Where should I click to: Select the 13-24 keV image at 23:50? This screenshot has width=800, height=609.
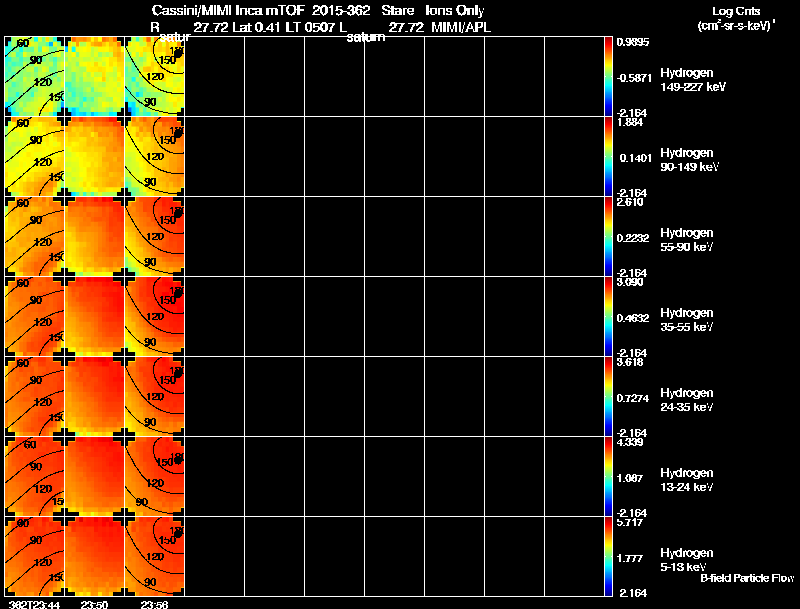tap(94, 477)
